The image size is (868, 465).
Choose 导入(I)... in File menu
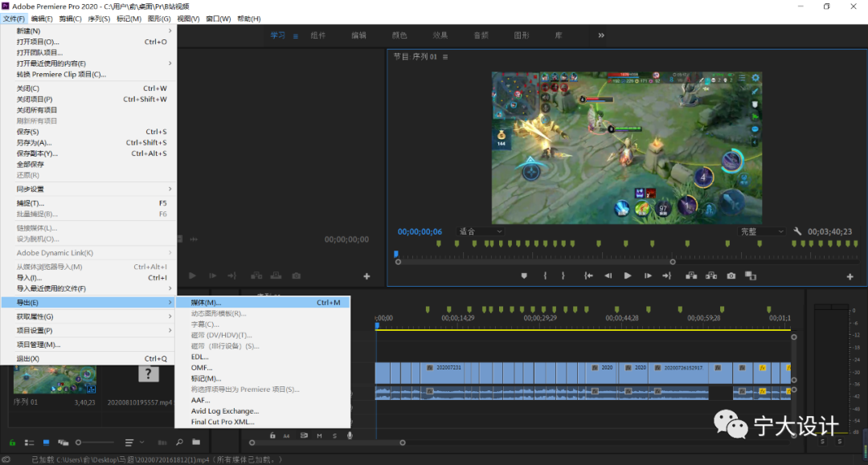88,278
